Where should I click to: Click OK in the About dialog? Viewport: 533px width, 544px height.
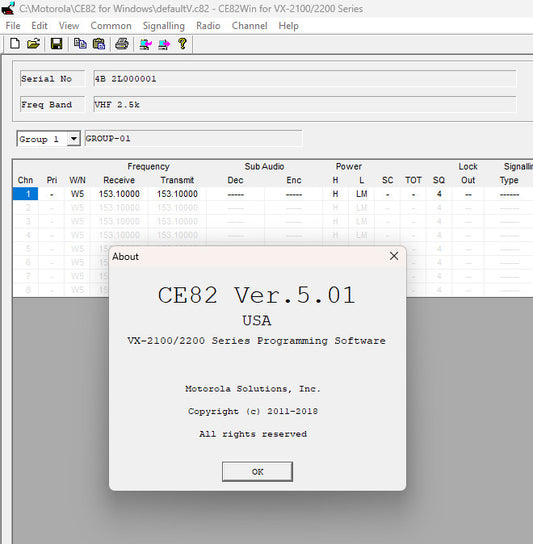257,471
